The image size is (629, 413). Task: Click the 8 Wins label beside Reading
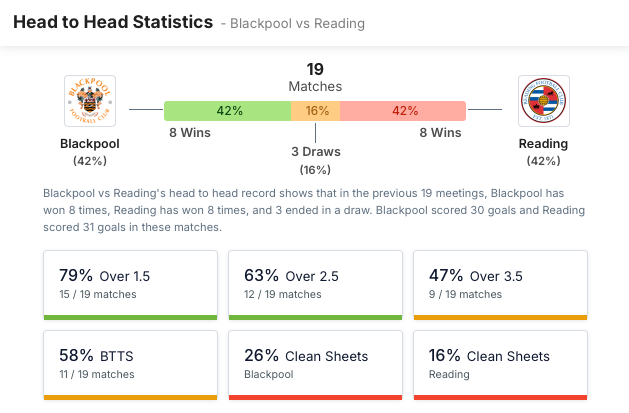[440, 132]
